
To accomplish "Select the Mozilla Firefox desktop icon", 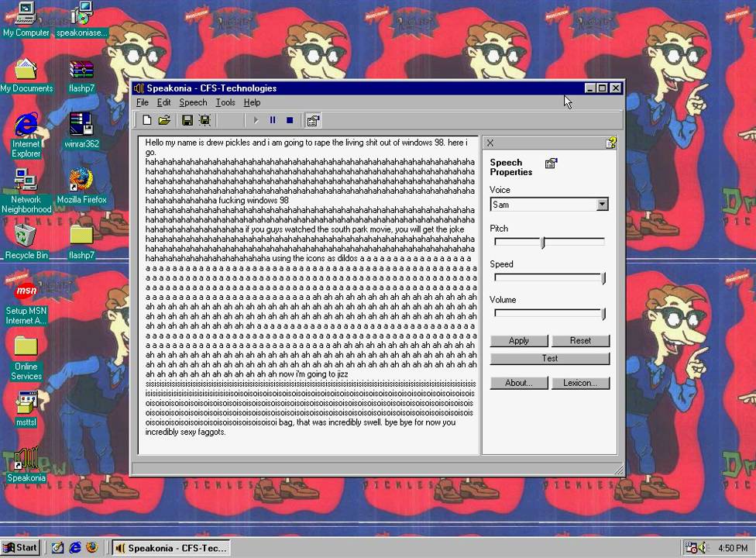I will coord(81,186).
